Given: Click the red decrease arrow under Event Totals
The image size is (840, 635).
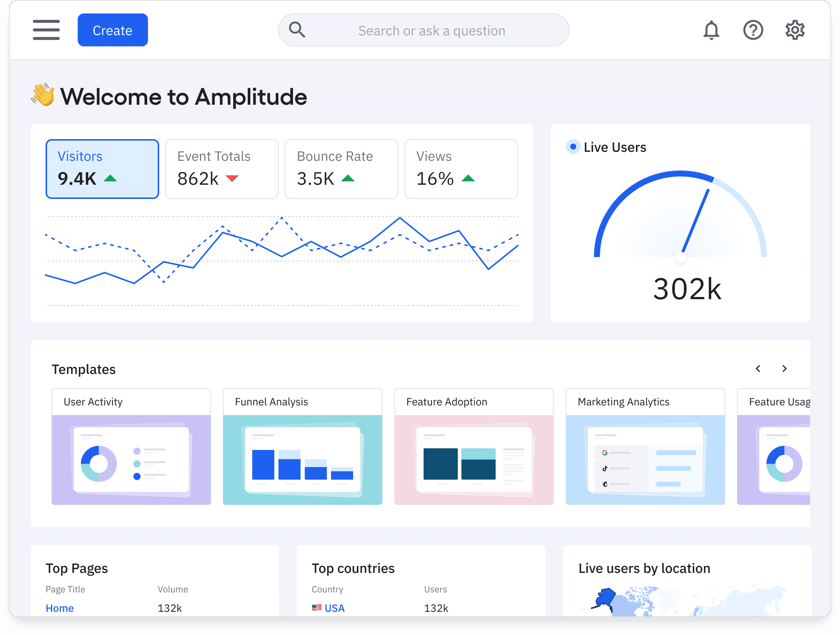Looking at the screenshot, I should (232, 179).
